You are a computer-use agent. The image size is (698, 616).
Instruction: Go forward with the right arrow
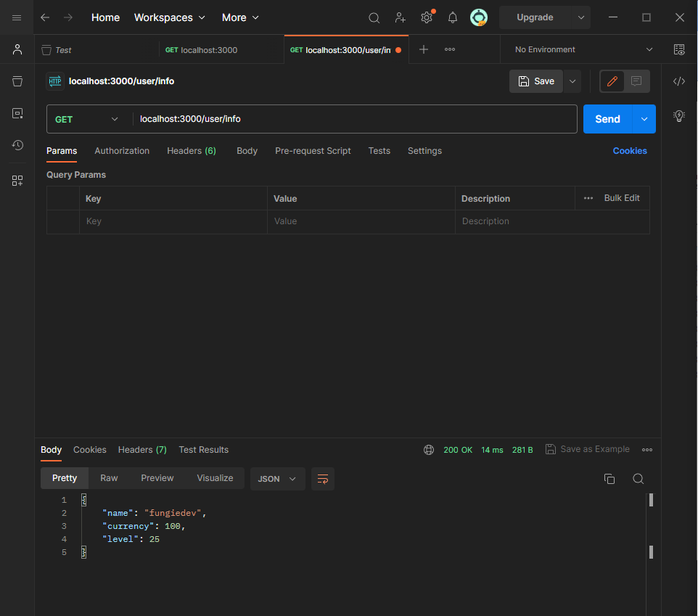(x=68, y=17)
